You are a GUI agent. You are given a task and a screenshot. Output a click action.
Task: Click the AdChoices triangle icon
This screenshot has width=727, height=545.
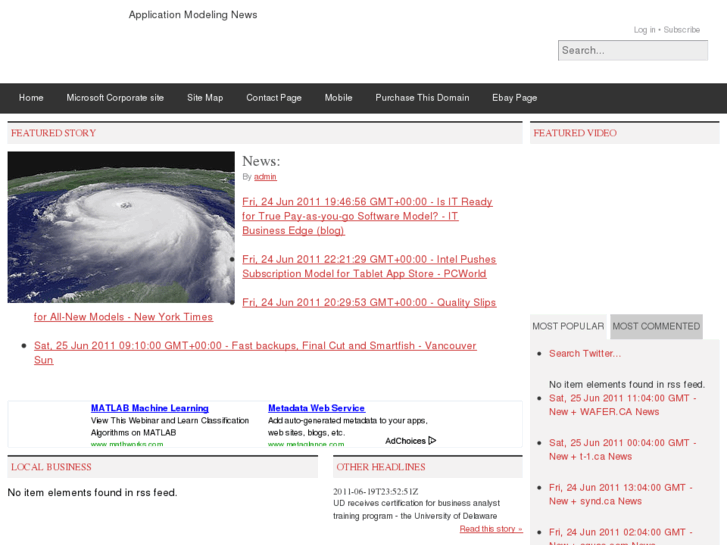pyautogui.click(x=432, y=440)
